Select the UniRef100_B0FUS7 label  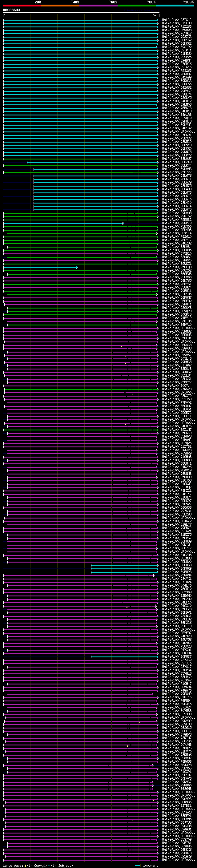click(177, 656)
